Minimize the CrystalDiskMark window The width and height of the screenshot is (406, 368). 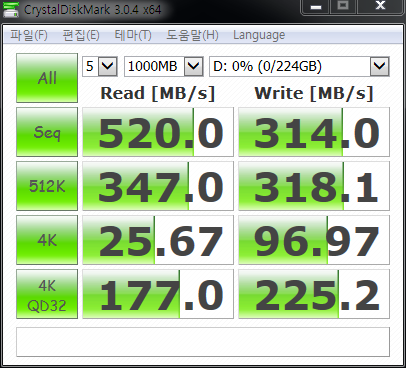[x=316, y=7]
